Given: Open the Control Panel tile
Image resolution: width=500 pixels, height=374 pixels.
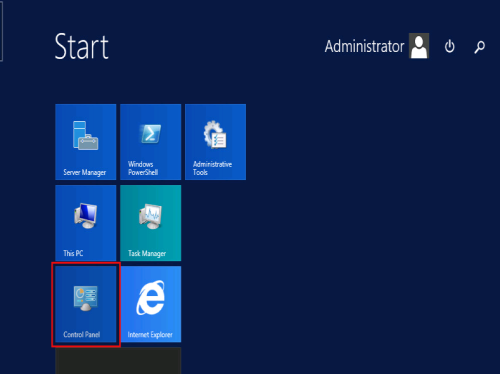Looking at the screenshot, I should click(86, 304).
